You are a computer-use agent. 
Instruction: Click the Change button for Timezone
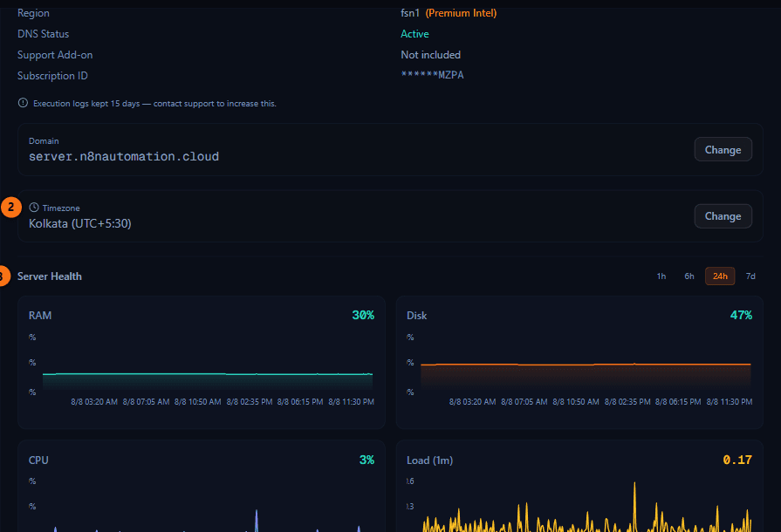(x=723, y=216)
